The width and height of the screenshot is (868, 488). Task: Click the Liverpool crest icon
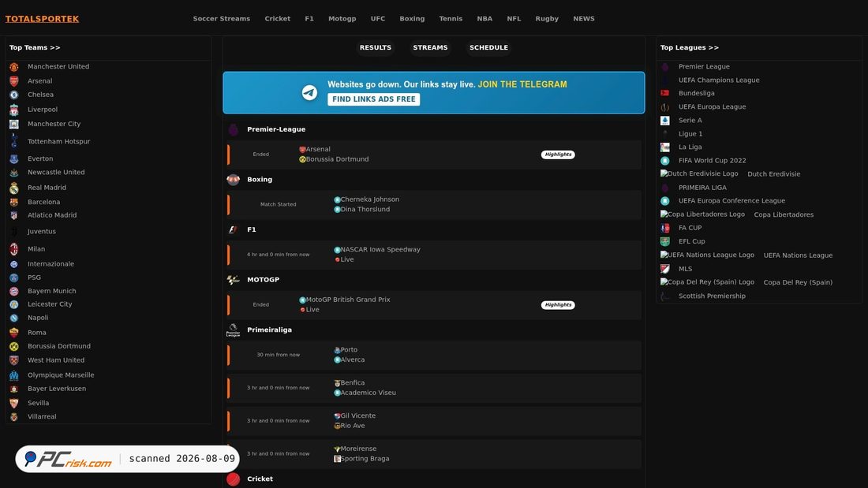14,110
